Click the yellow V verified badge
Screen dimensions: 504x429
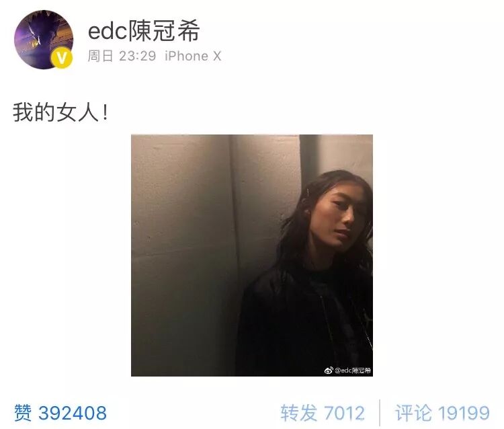pos(61,58)
